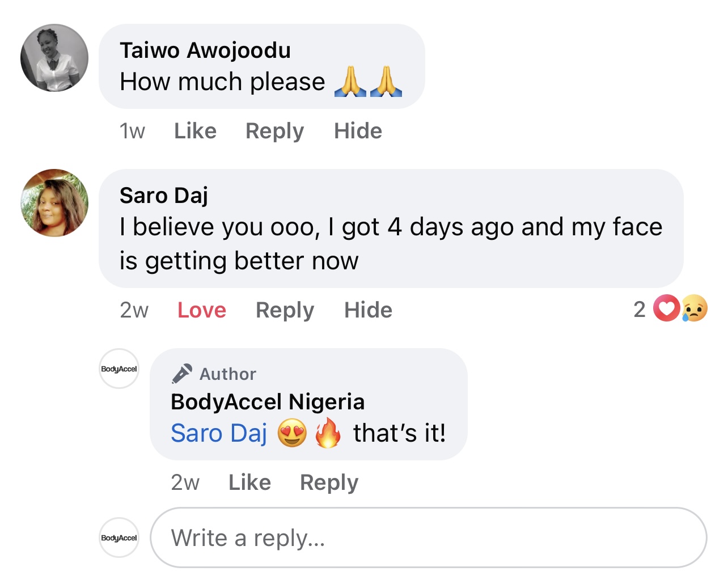Reply to Taiwo Awojoodu's comment
Screen dimensions: 728x584
click(275, 131)
